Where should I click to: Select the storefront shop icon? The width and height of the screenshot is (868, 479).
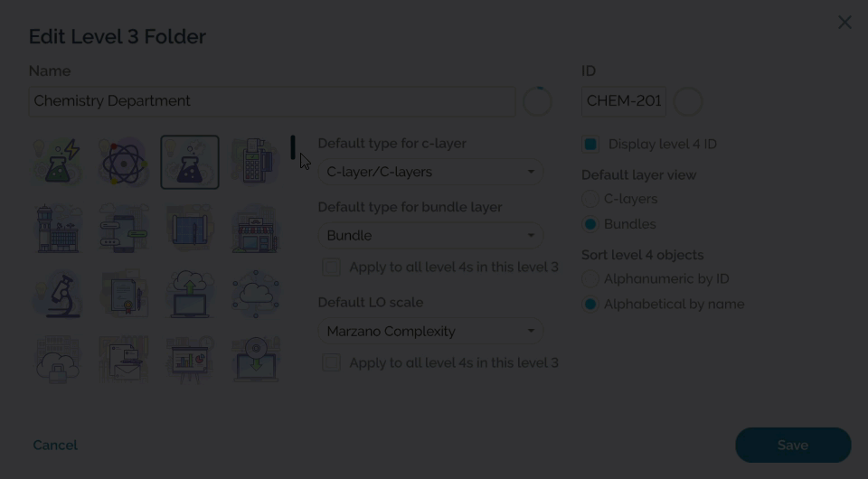[x=256, y=228]
